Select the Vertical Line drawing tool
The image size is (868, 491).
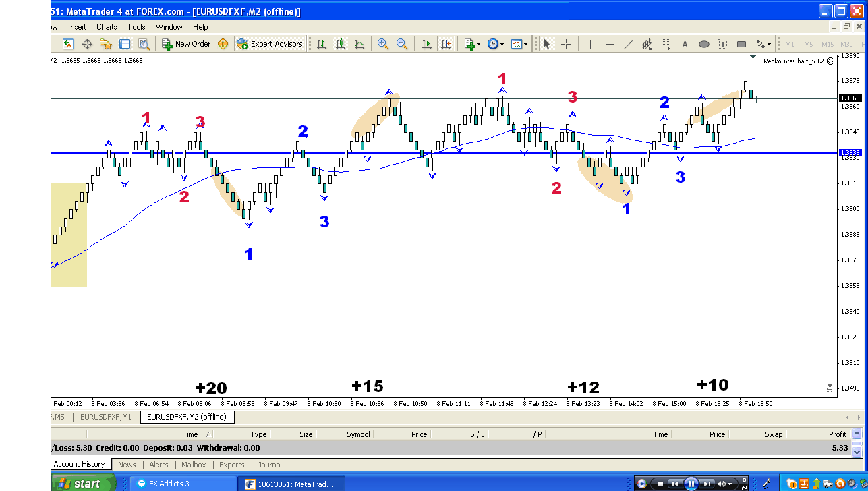[x=590, y=44]
